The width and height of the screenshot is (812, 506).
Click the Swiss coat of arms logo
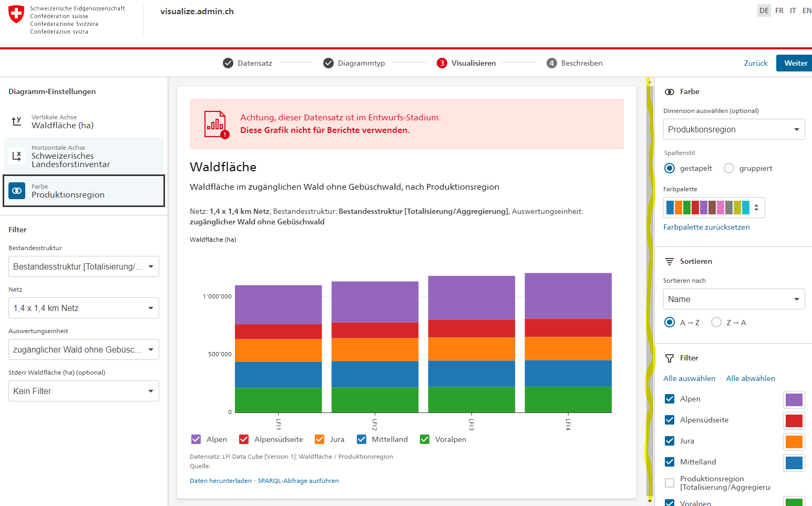[x=16, y=14]
